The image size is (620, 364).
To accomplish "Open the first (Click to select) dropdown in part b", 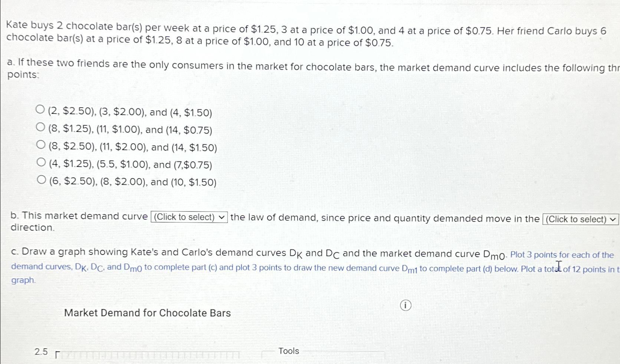I will coord(188,217).
